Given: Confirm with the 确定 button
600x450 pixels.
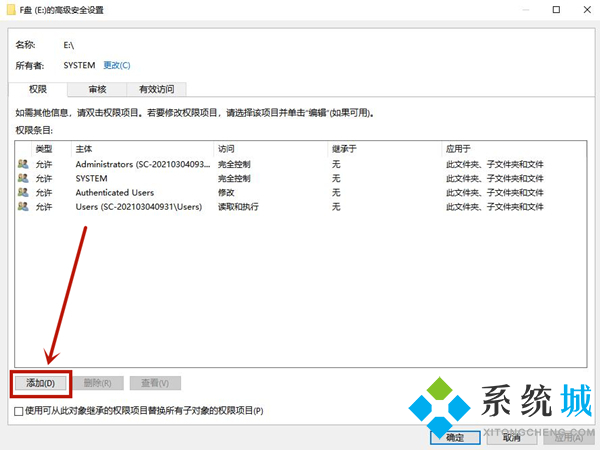Looking at the screenshot, I should (x=455, y=437).
